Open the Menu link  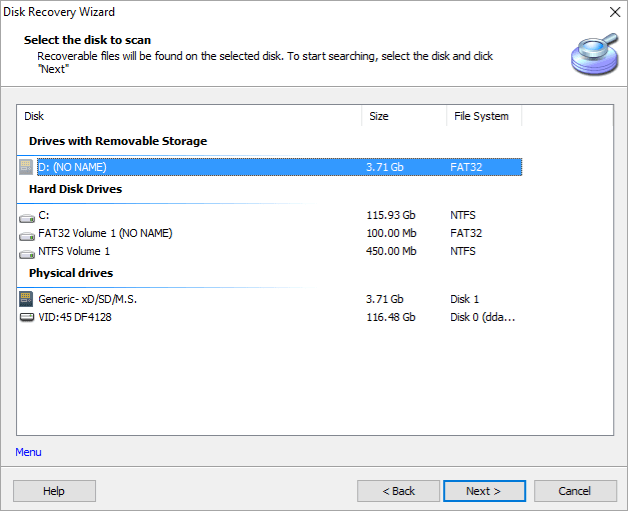click(28, 452)
